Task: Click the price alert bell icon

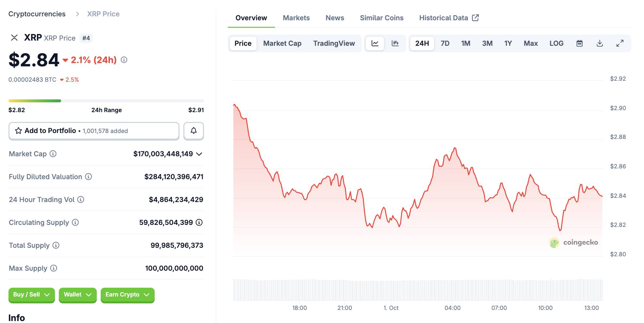Action: pos(194,131)
